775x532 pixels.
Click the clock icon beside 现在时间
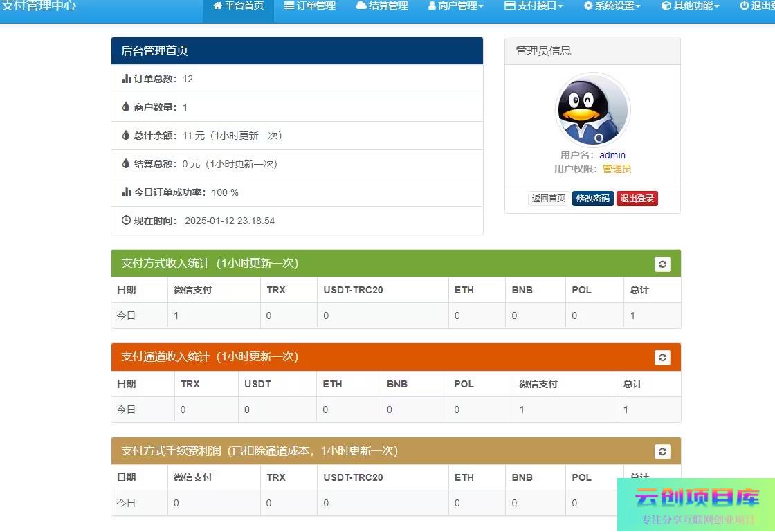pos(126,221)
